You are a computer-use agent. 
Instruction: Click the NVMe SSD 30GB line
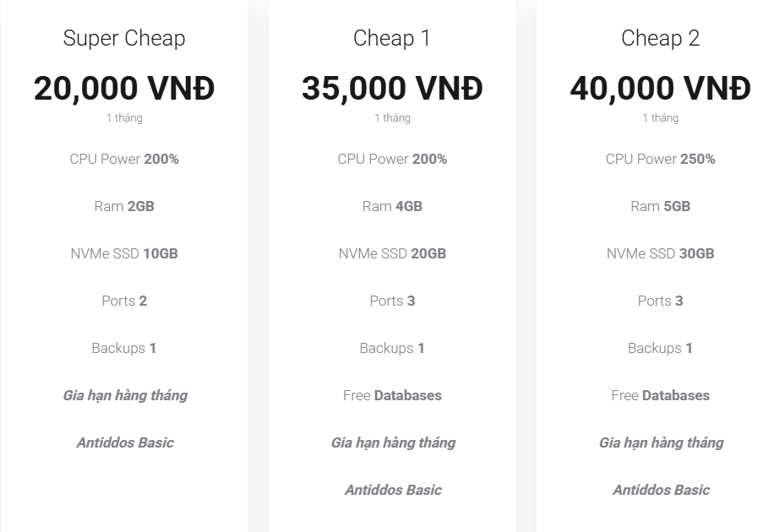(x=660, y=253)
